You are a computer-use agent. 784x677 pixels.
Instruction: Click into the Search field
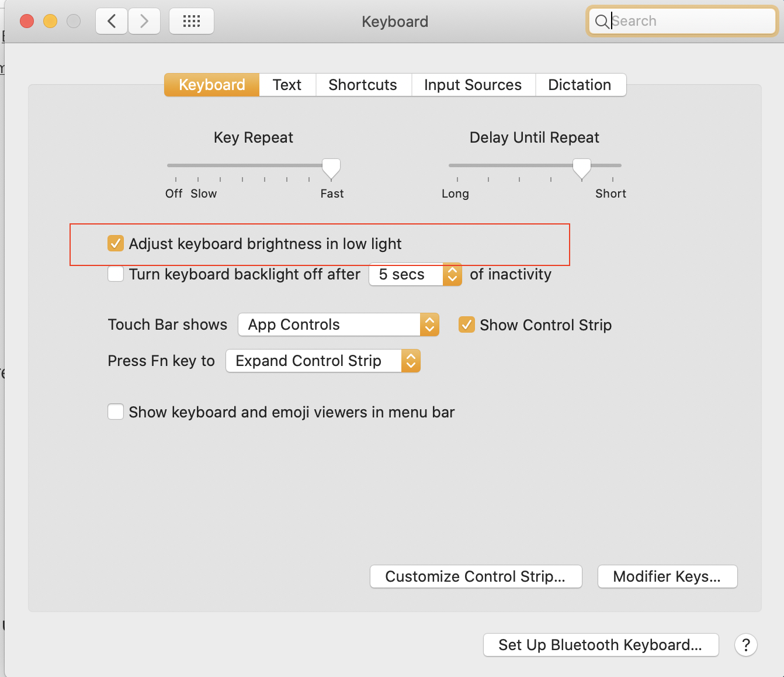click(689, 22)
